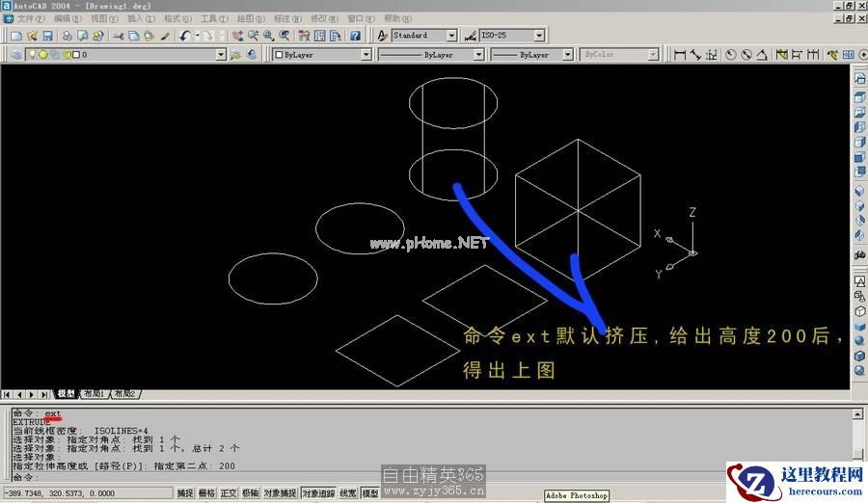The width and height of the screenshot is (868, 503).
Task: Open the undo history dropdown arrow
Action: tap(197, 36)
